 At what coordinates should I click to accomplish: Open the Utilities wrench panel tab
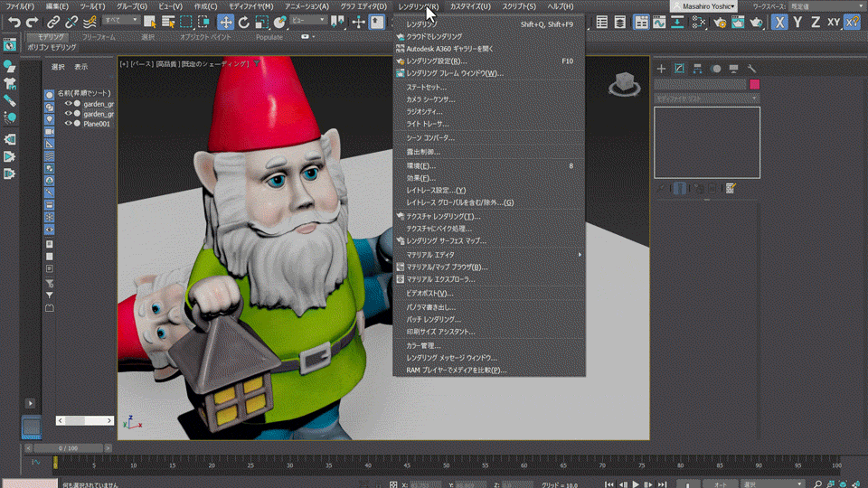tap(751, 69)
